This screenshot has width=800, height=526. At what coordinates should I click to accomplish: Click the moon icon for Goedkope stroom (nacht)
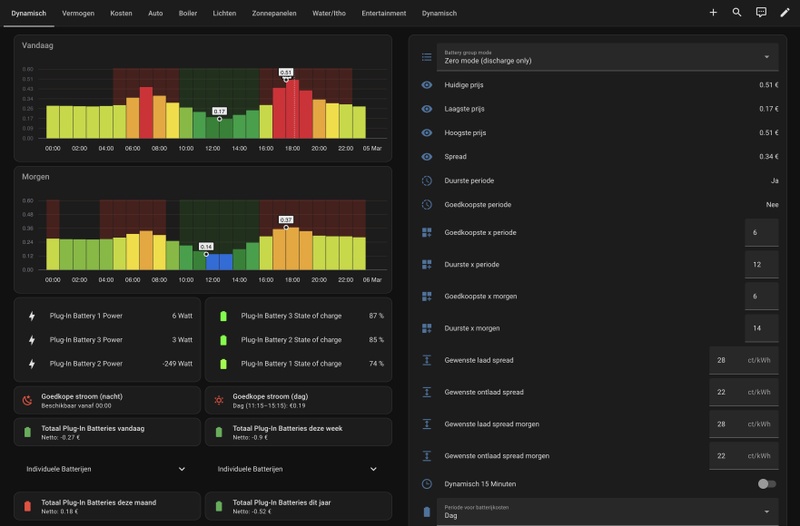[x=28, y=401]
